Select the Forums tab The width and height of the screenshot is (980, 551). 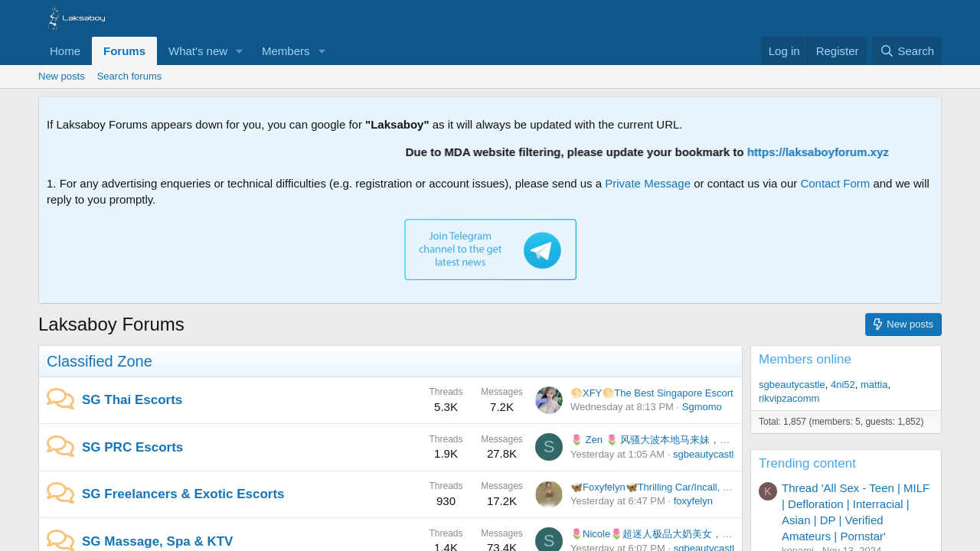(124, 51)
